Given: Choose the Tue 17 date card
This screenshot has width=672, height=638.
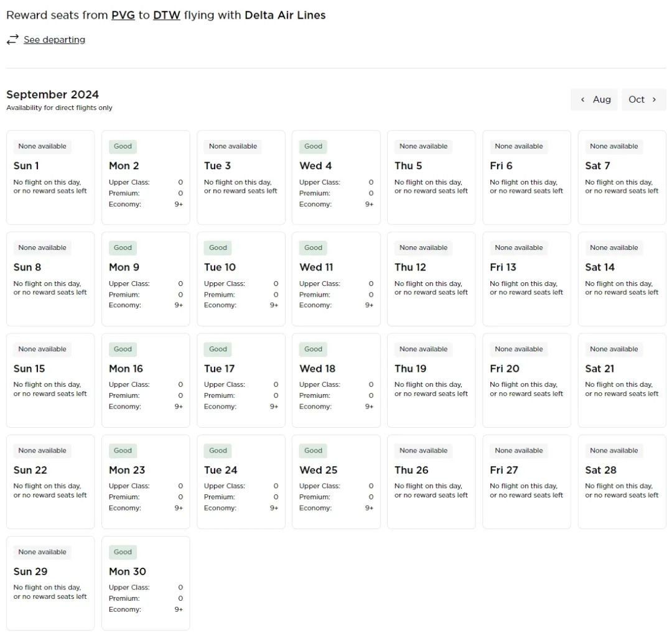Looking at the screenshot, I should tap(241, 380).
